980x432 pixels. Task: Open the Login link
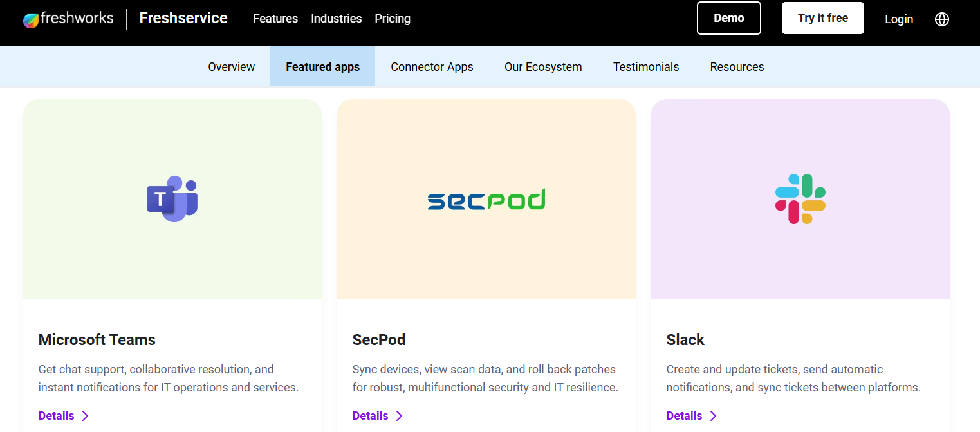(x=899, y=19)
